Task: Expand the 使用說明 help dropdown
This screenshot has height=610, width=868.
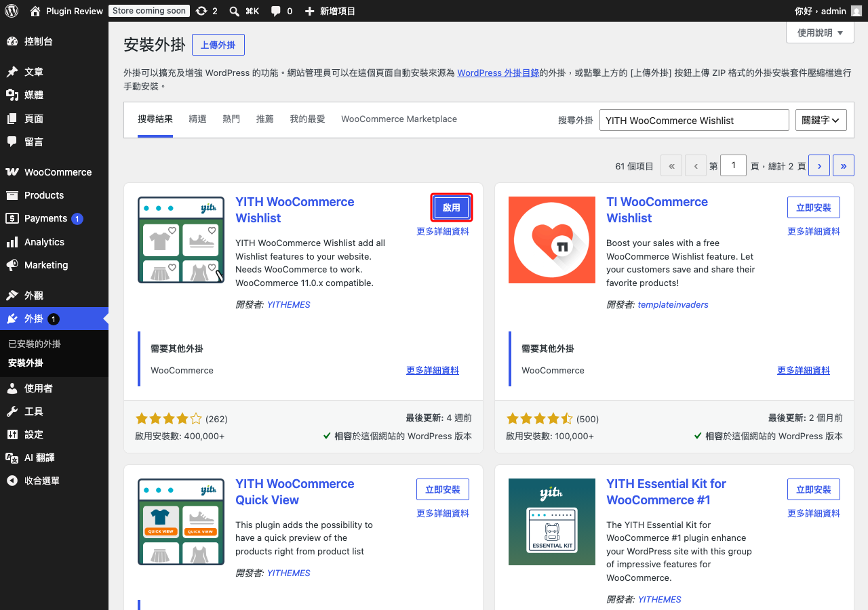Action: click(x=820, y=33)
